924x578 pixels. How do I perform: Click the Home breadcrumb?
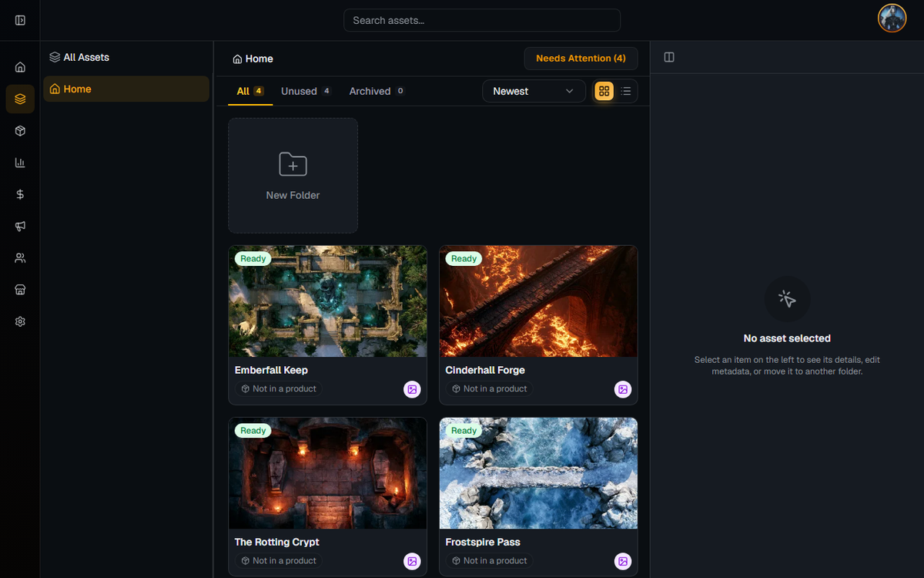(253, 59)
